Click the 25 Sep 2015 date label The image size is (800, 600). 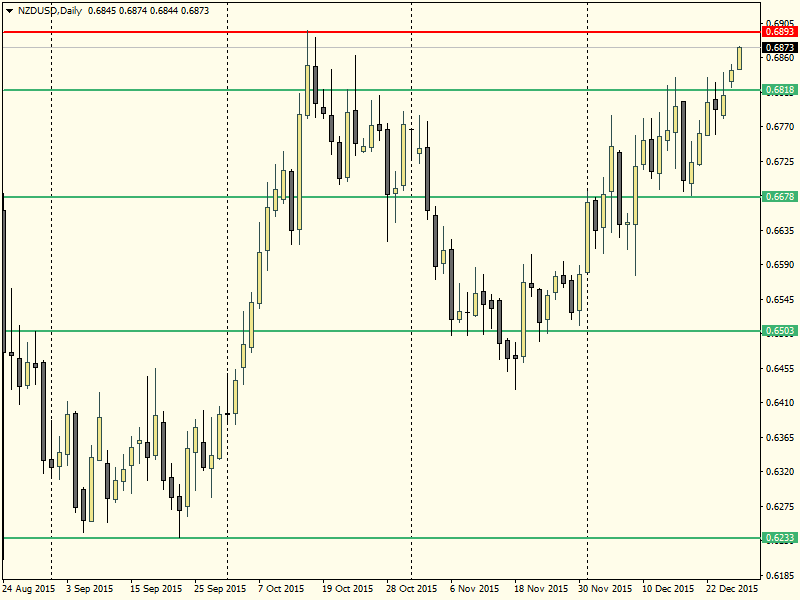[220, 588]
